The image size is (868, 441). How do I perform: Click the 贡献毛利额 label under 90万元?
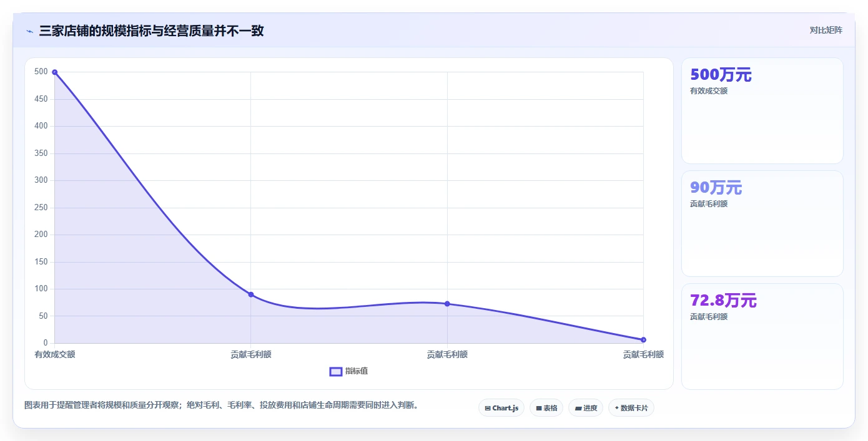click(709, 204)
